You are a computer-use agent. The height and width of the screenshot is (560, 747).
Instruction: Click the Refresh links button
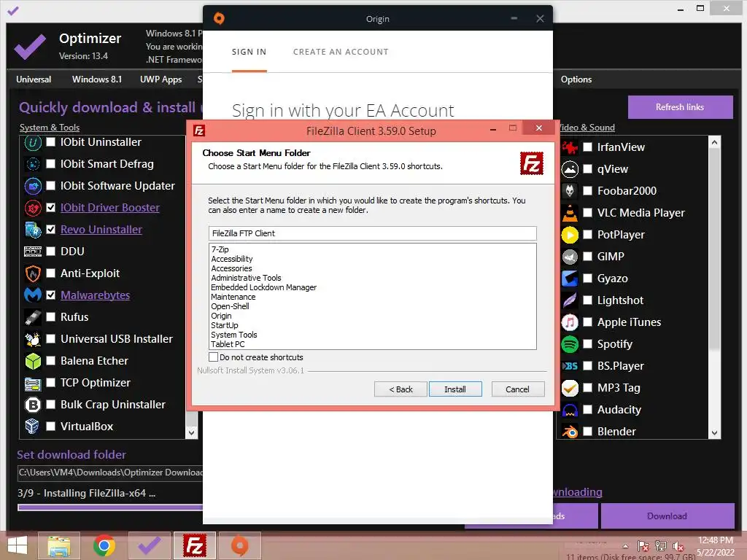(x=680, y=107)
